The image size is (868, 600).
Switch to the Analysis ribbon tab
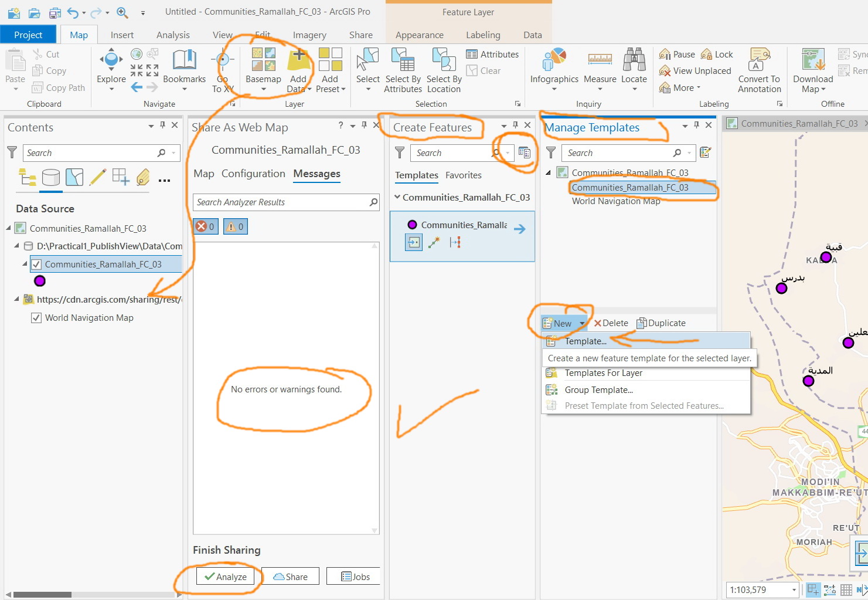coord(173,35)
